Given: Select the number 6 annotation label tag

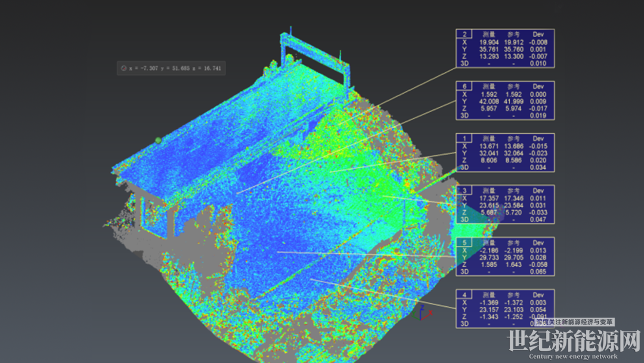Looking at the screenshot, I should (x=465, y=86).
